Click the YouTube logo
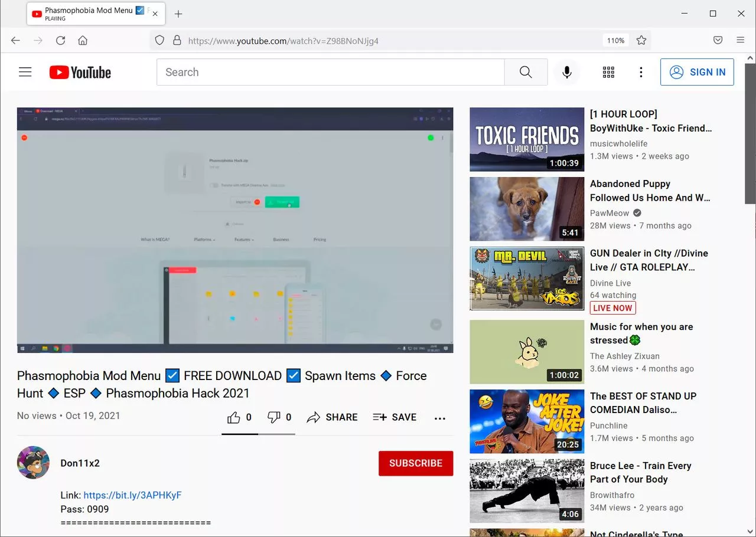The image size is (756, 537). coord(80,73)
